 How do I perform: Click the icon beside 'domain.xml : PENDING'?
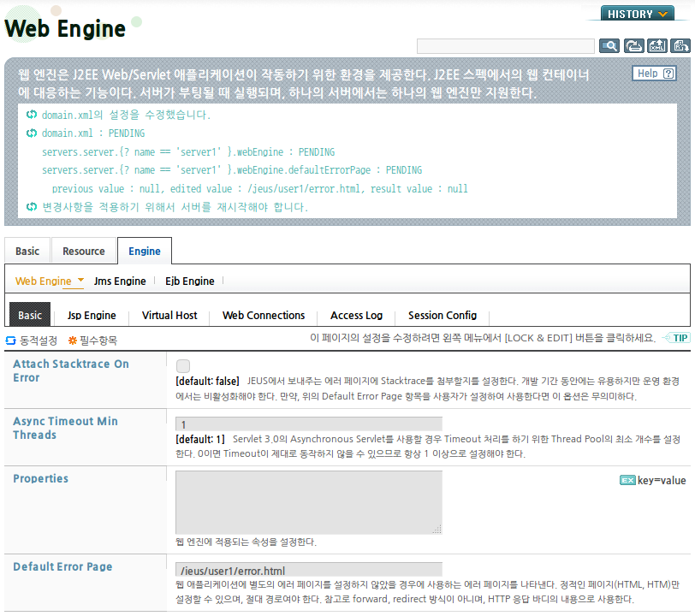coord(32,133)
